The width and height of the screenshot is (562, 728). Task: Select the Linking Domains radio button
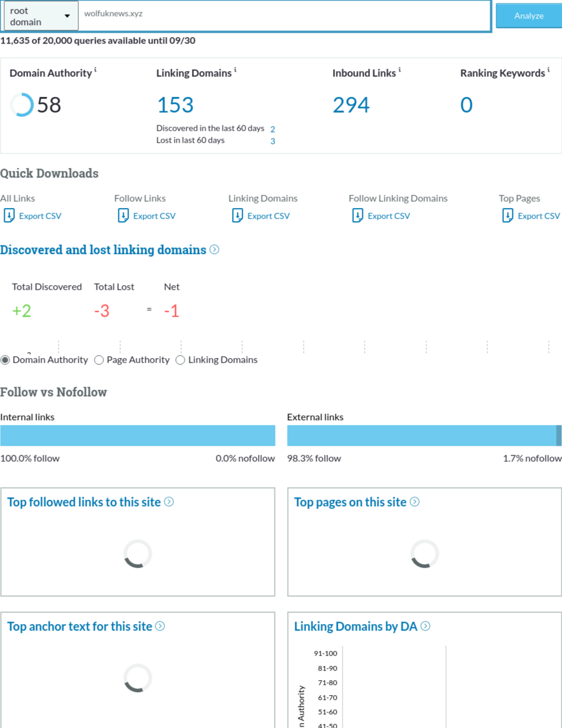click(181, 360)
